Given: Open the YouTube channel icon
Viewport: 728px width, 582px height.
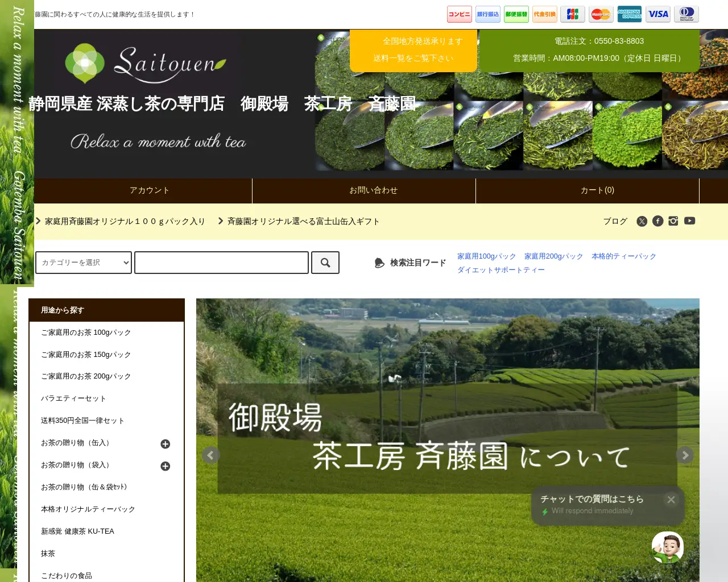Looking at the screenshot, I should 689,221.
